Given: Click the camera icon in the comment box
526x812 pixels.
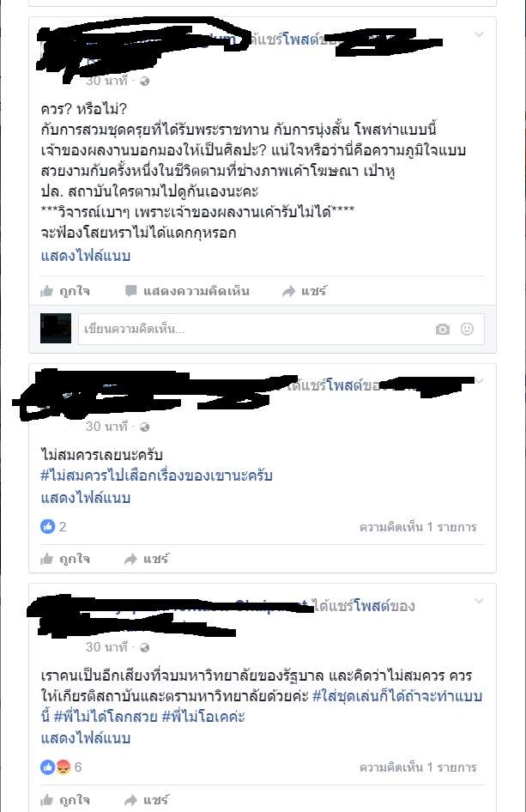Looking at the screenshot, I should coord(442,329).
